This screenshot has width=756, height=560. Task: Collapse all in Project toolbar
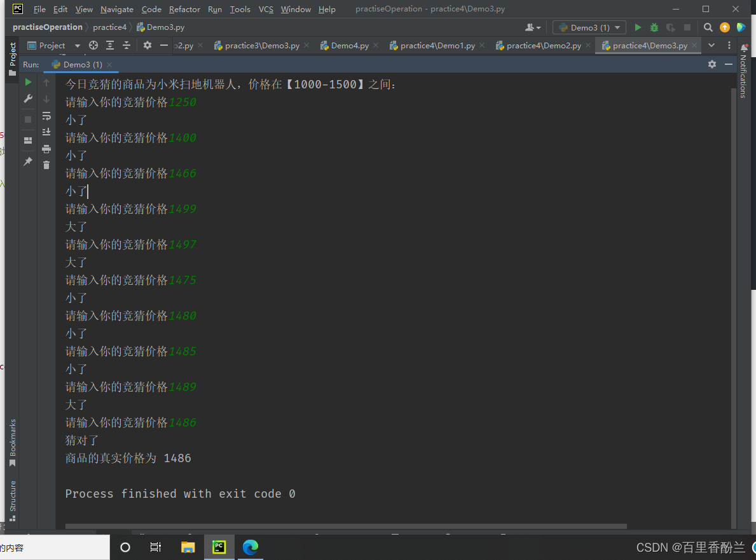point(127,45)
